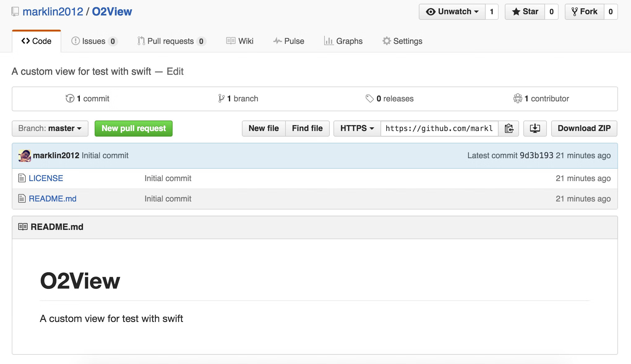The width and height of the screenshot is (631, 364).
Task: Click the README.md header book icon
Action: click(23, 227)
